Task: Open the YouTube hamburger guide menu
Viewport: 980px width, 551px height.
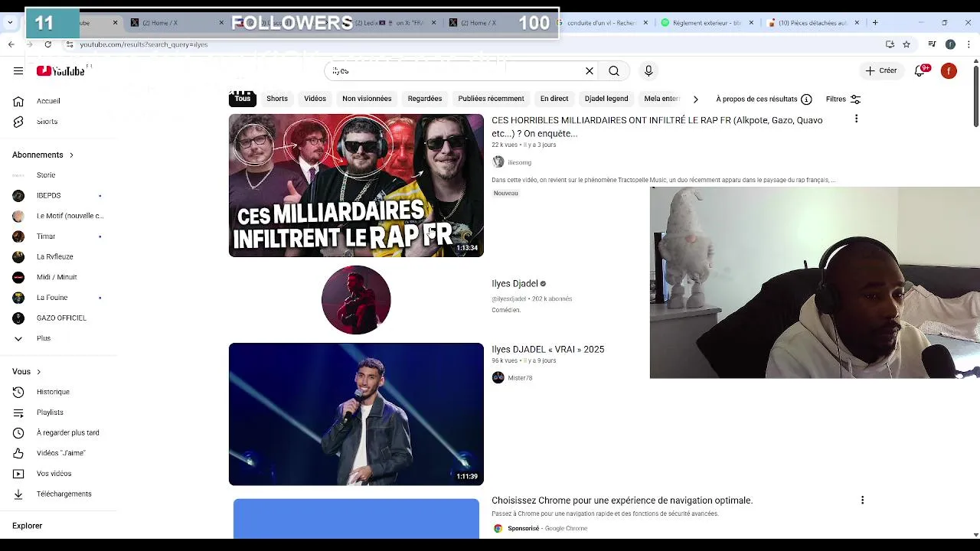Action: [x=18, y=71]
